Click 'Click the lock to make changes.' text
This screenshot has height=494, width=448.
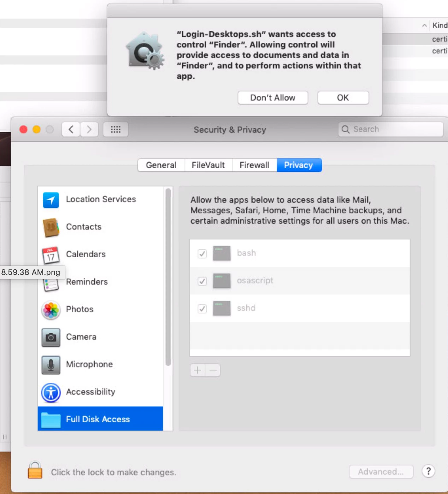click(113, 472)
